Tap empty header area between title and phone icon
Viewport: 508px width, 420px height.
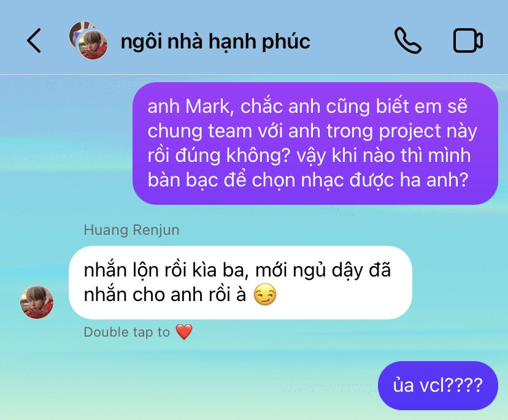coord(352,40)
